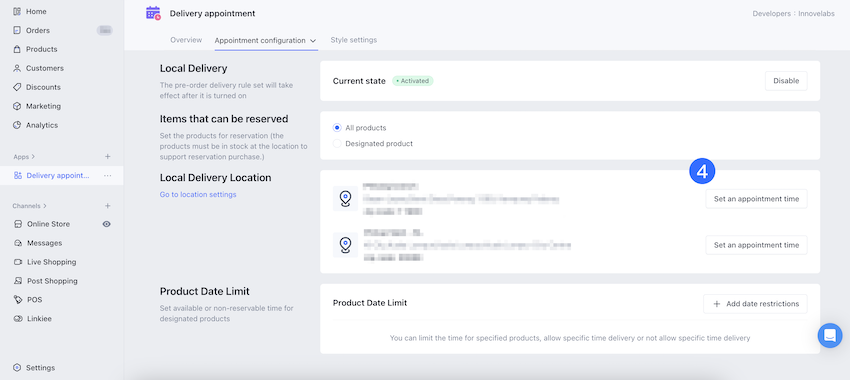Switch to the Overview tab
850x380 pixels.
coord(186,40)
